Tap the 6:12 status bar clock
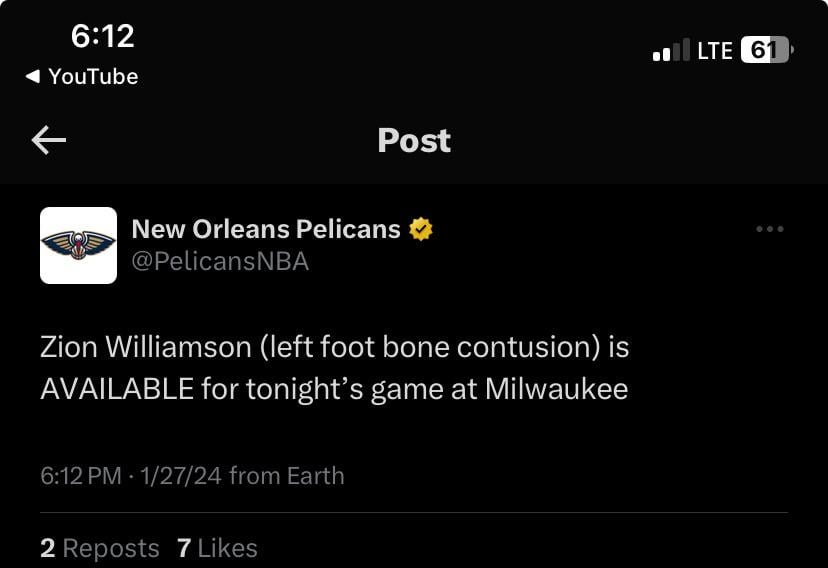Viewport: 828px width, 568px height. pos(102,36)
